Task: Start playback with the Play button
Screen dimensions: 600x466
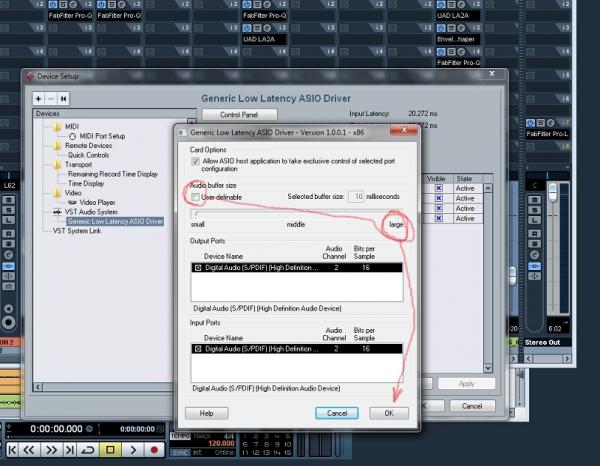Action: 134,451
